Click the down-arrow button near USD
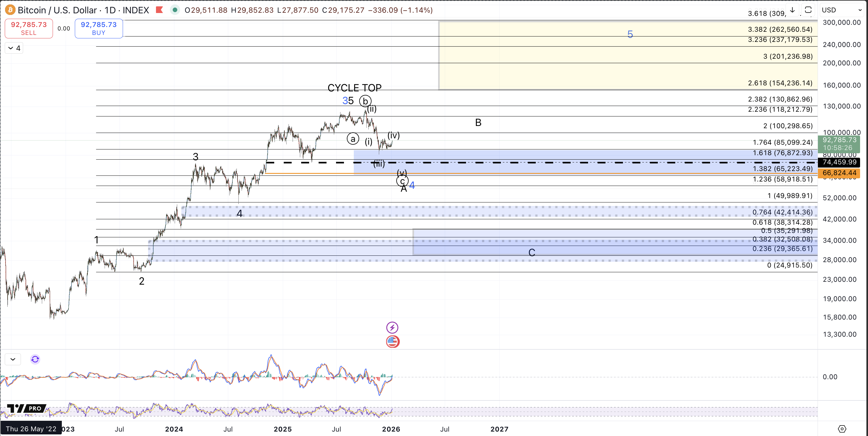 coord(793,10)
